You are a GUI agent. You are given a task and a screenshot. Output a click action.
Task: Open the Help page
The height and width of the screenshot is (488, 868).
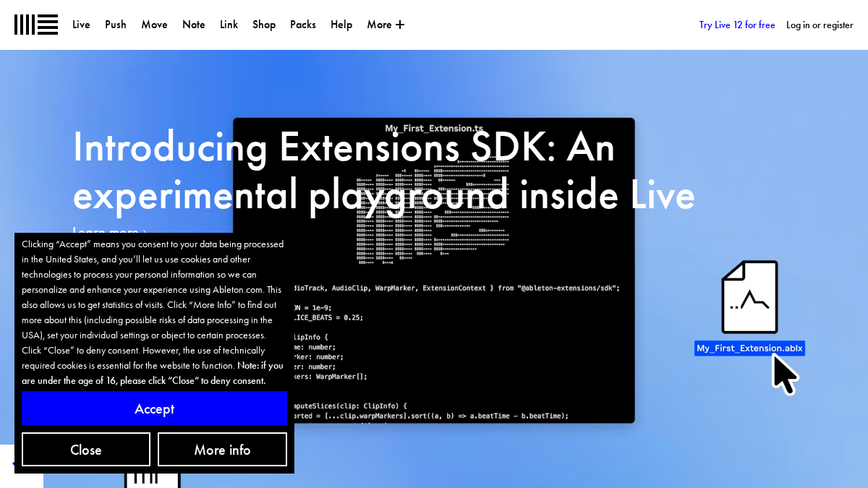point(341,25)
